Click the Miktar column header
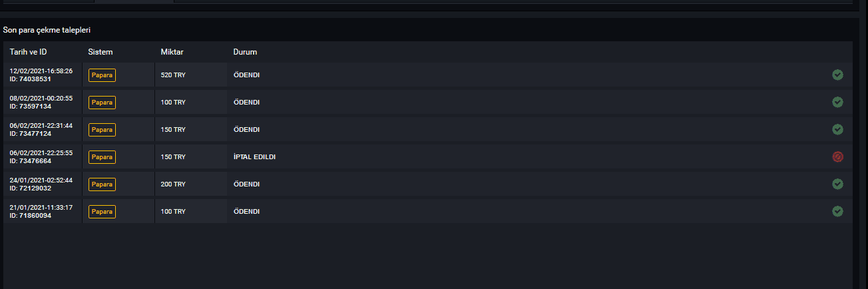 [172, 52]
